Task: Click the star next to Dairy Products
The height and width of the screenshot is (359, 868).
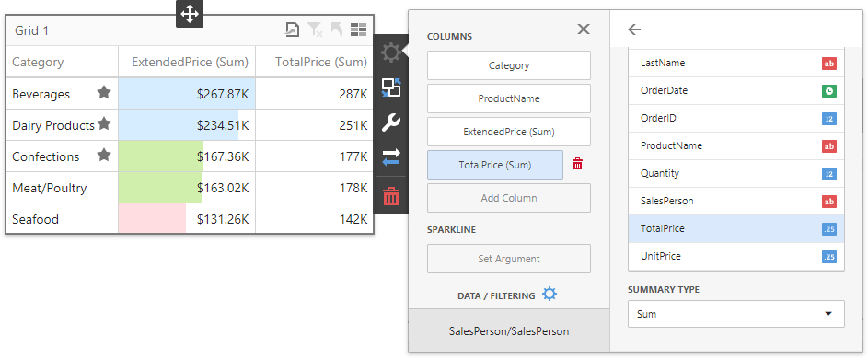Action: (104, 124)
